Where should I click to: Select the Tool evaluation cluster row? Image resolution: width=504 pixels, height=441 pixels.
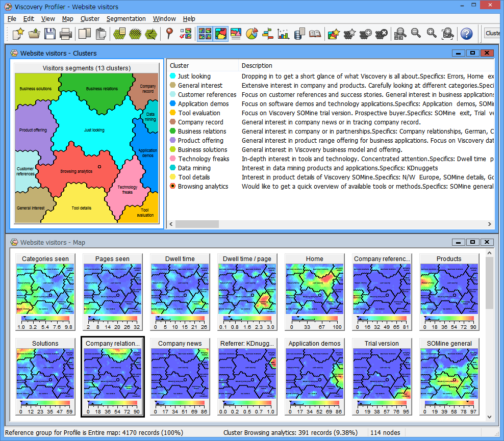pyautogui.click(x=199, y=113)
